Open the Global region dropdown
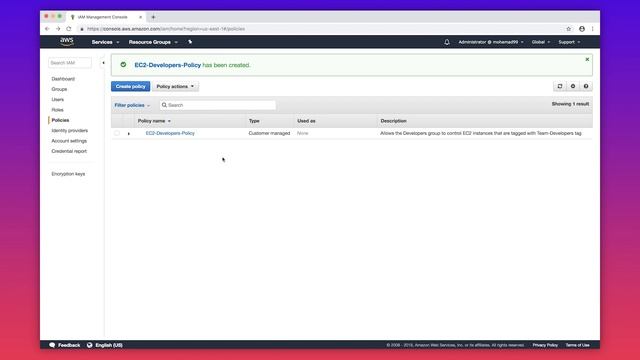This screenshot has width=640, height=360. coord(541,42)
